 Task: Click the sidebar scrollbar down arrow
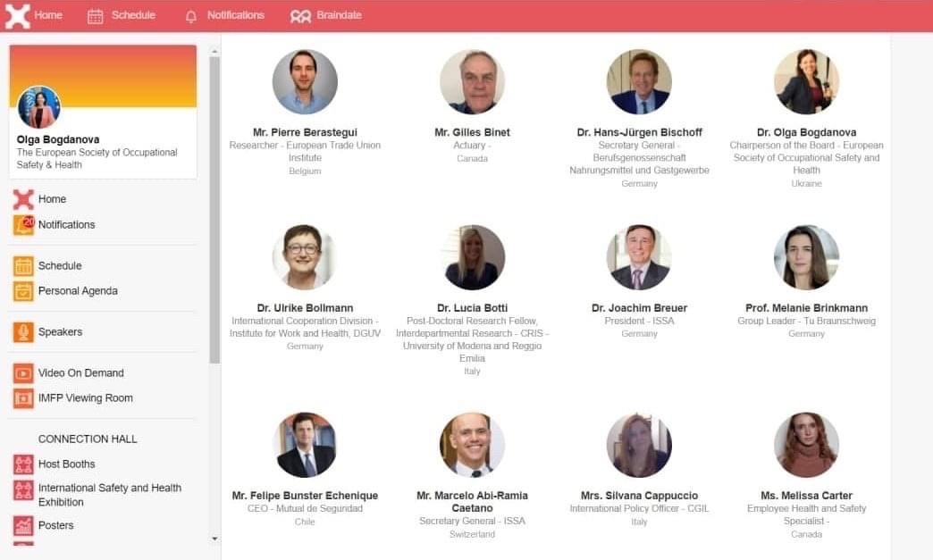[214, 539]
